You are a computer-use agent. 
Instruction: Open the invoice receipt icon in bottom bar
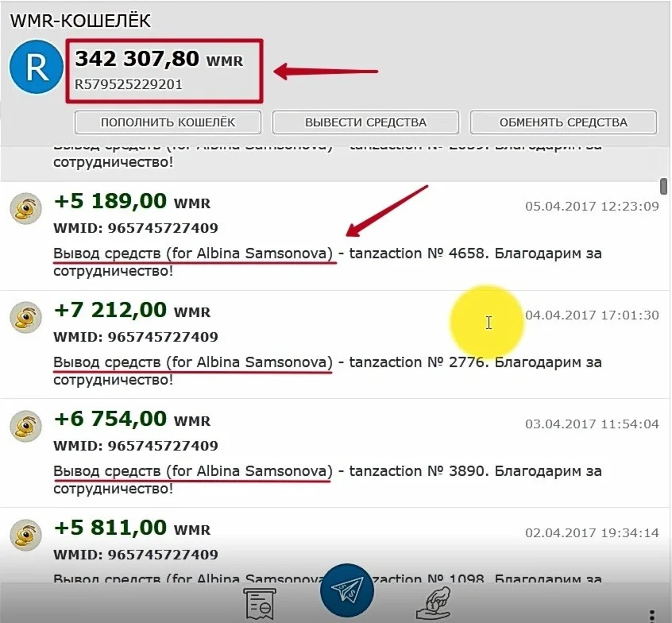point(260,604)
